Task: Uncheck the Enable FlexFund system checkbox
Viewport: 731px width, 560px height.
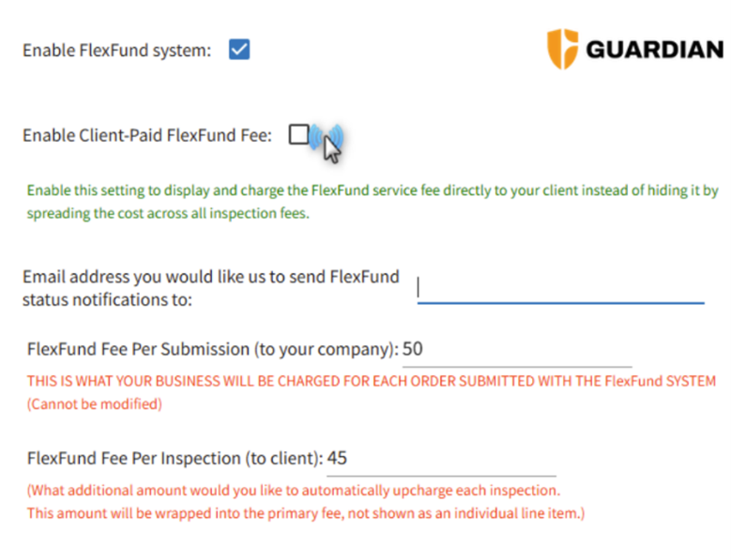Action: [x=239, y=50]
